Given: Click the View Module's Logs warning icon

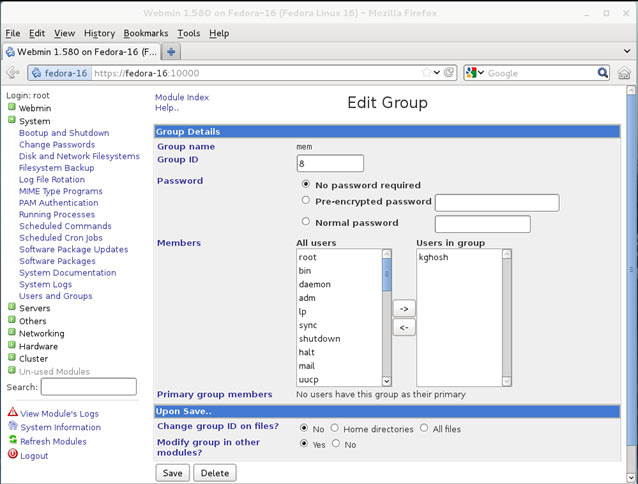Looking at the screenshot, I should tap(13, 412).
